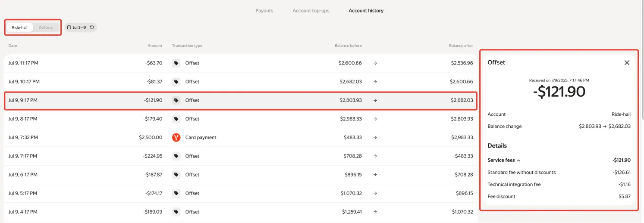This screenshot has width=644, height=223.
Task: Click the arrow after $1,259.41 balance before
Action: (x=375, y=212)
